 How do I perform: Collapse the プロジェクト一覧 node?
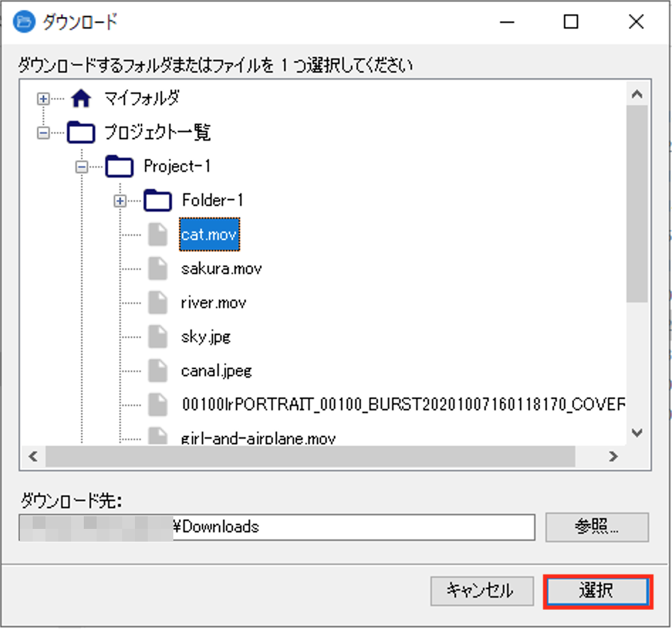44,133
